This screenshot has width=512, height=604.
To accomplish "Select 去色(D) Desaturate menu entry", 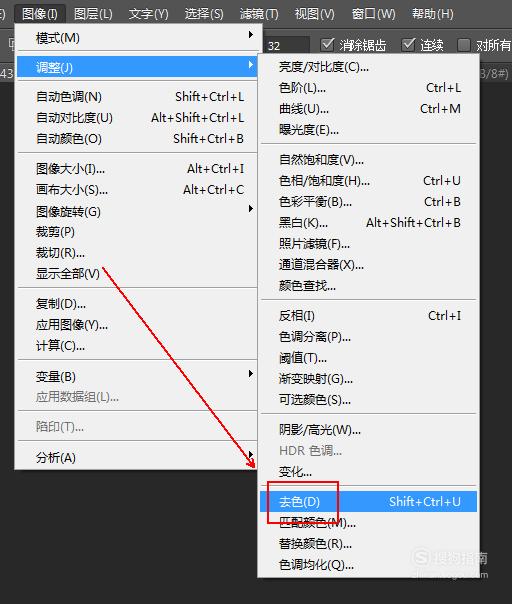I will pyautogui.click(x=368, y=502).
